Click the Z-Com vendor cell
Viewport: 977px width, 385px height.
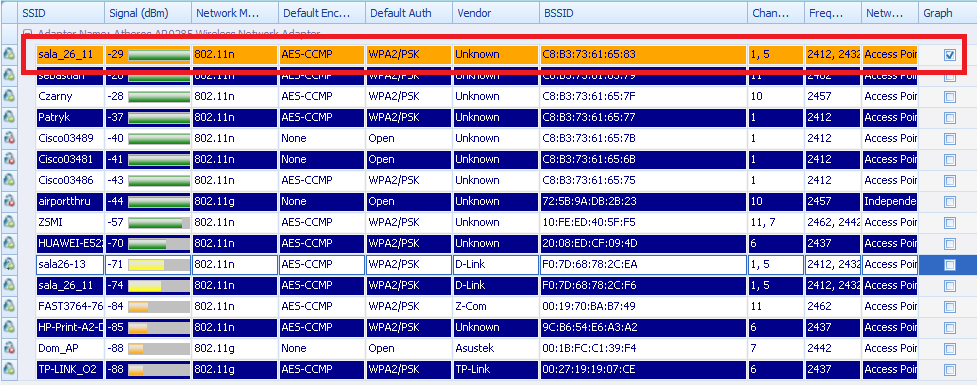point(495,306)
